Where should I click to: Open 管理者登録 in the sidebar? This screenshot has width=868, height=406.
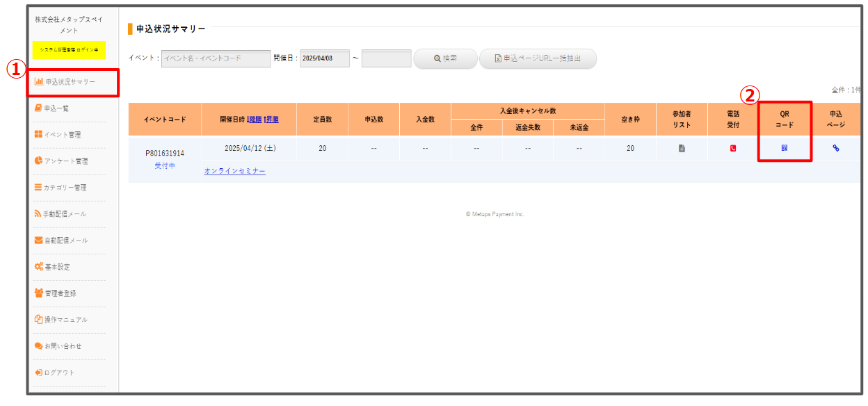60,293
